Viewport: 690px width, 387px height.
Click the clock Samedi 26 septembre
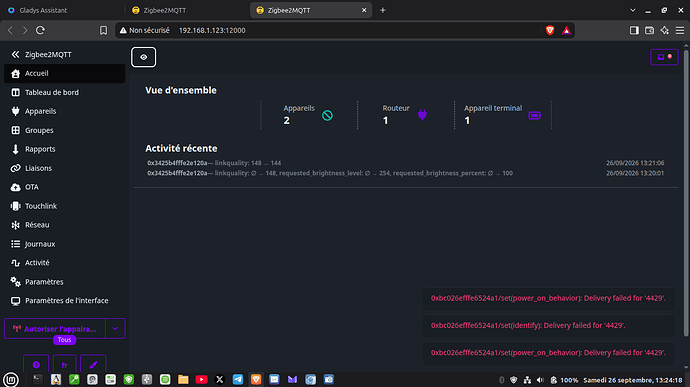[633, 380]
